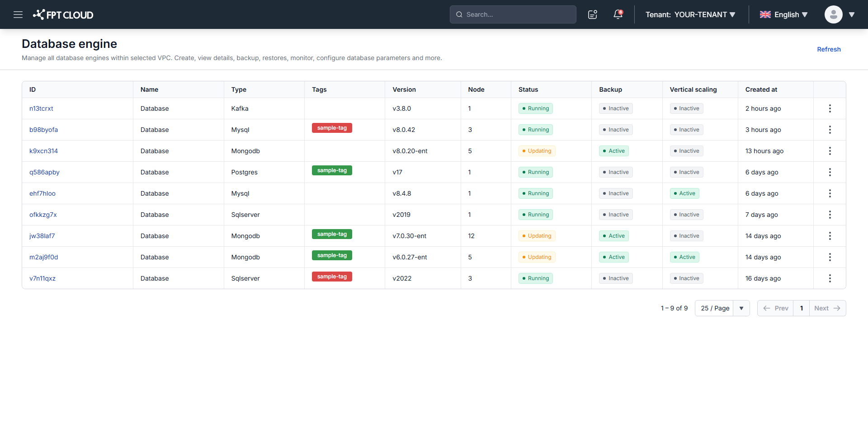Click red sample-tag on b98byofa row
Viewport: 868px width, 427px height.
pos(332,128)
